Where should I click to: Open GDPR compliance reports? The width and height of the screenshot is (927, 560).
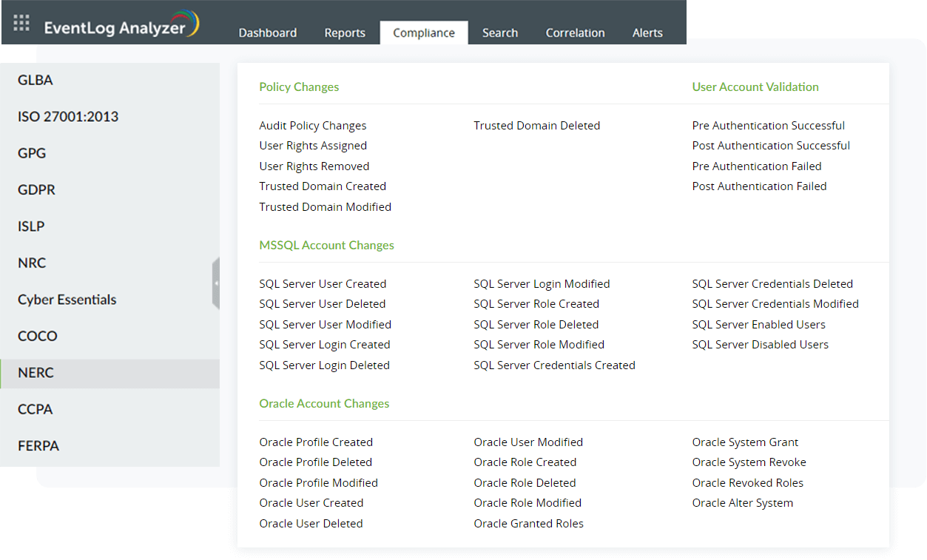pyautogui.click(x=37, y=190)
